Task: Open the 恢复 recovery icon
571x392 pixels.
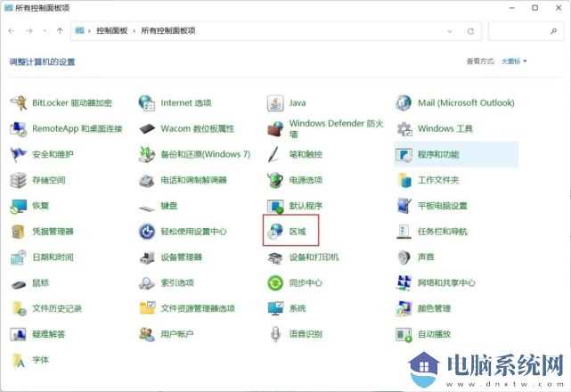Action: pyautogui.click(x=18, y=206)
